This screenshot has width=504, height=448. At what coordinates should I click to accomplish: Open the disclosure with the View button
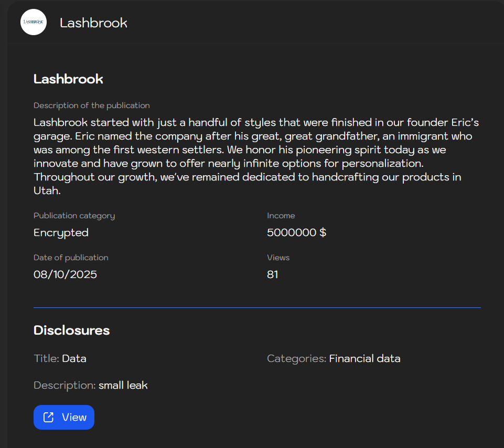tap(64, 417)
